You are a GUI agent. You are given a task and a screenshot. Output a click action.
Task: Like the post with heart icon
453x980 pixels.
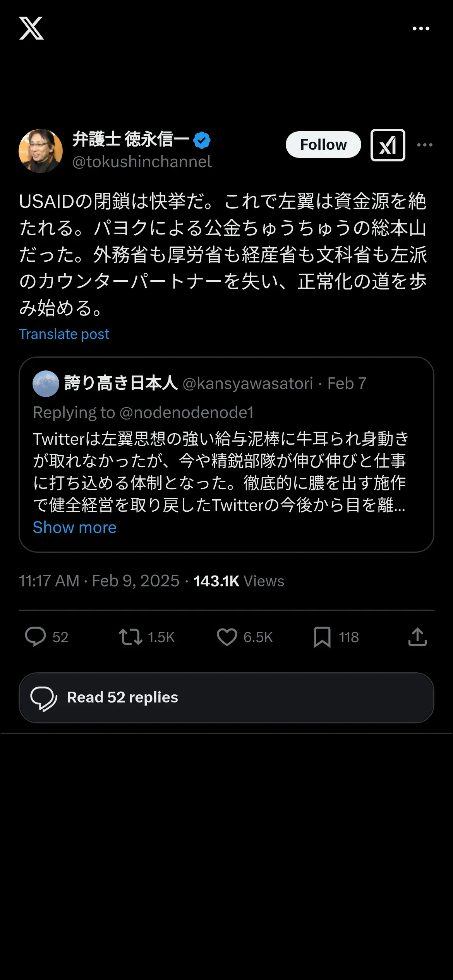coord(227,637)
